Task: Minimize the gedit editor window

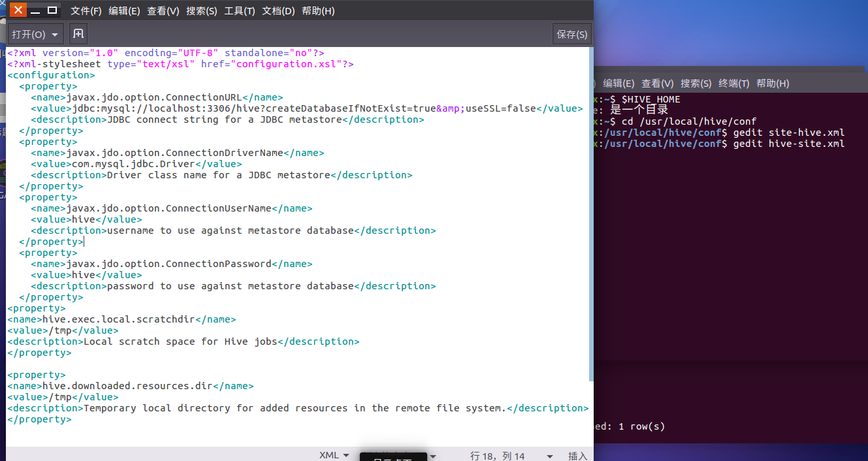Action: 35,10
